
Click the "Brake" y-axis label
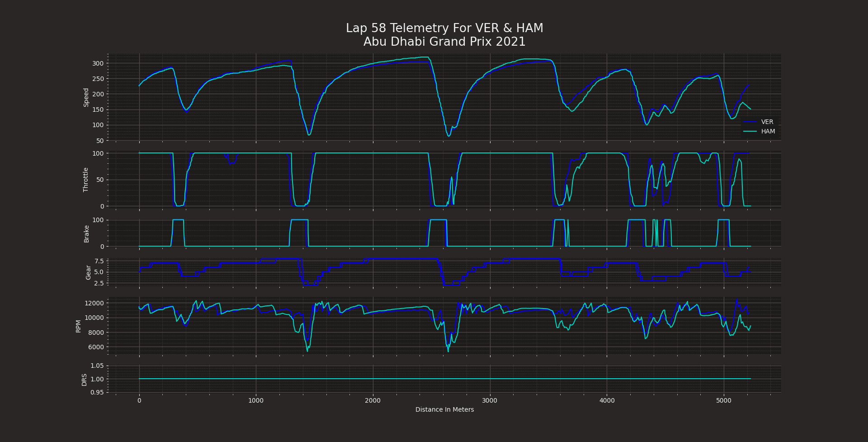tap(86, 234)
